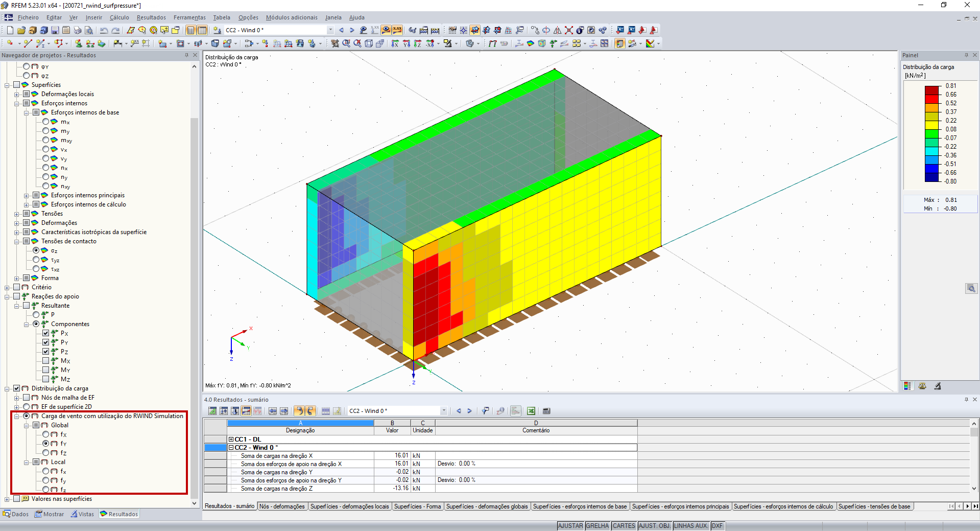980x531 pixels.
Task: Toggle CARTES in the status bar
Action: [624, 526]
